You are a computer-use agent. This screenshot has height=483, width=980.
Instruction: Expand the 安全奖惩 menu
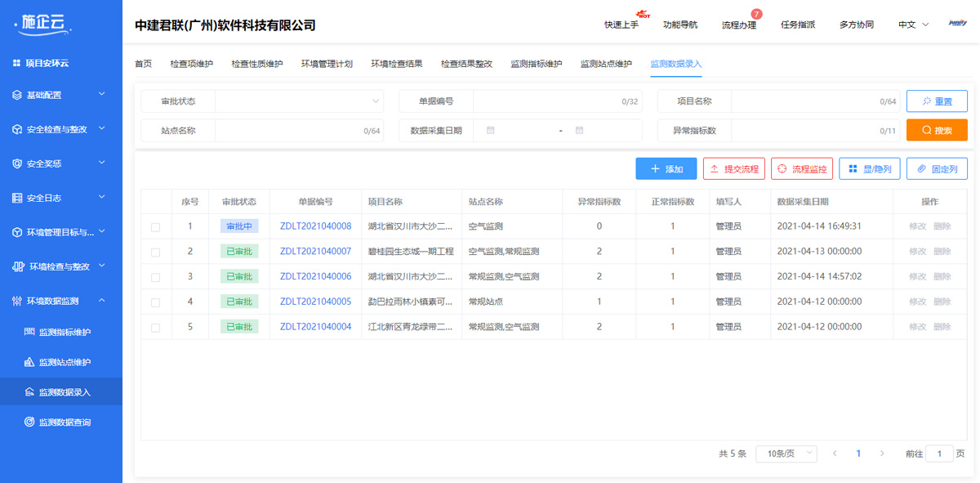(x=102, y=163)
